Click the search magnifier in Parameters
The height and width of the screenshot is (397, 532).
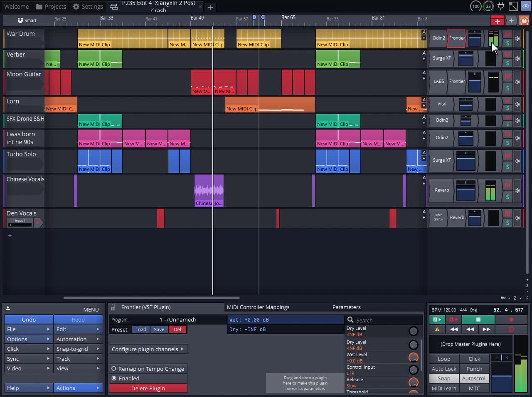point(350,320)
